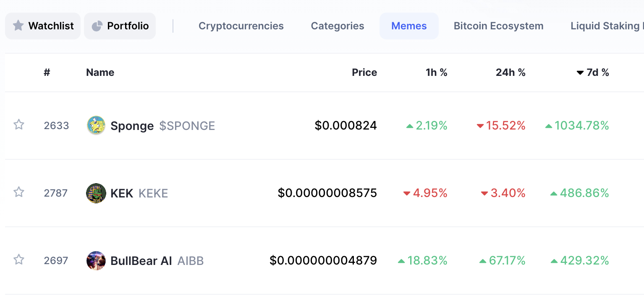Star Sponge to add it to watchlist
The width and height of the screenshot is (644, 301).
coord(18,125)
